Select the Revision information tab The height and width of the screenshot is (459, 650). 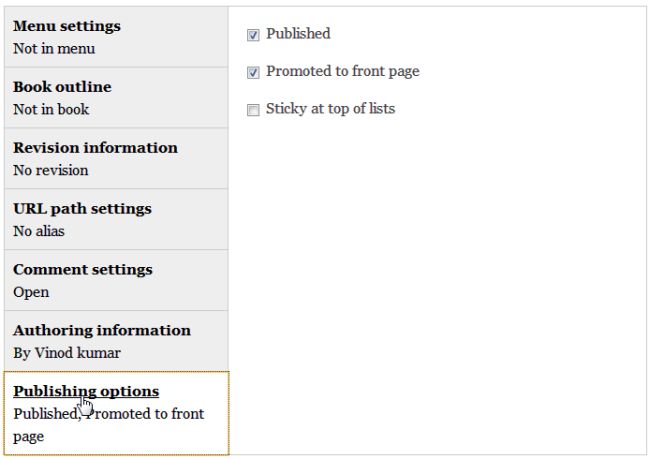(95, 148)
